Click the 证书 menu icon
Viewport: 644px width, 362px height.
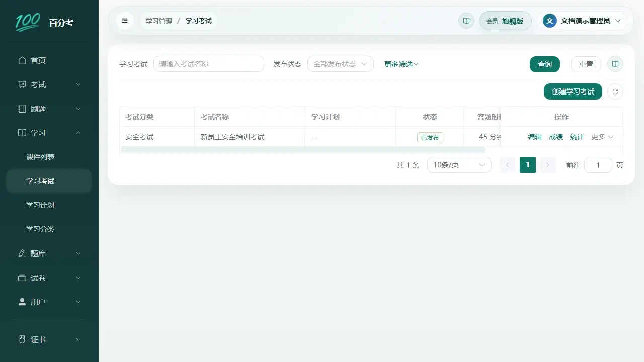tap(22, 339)
